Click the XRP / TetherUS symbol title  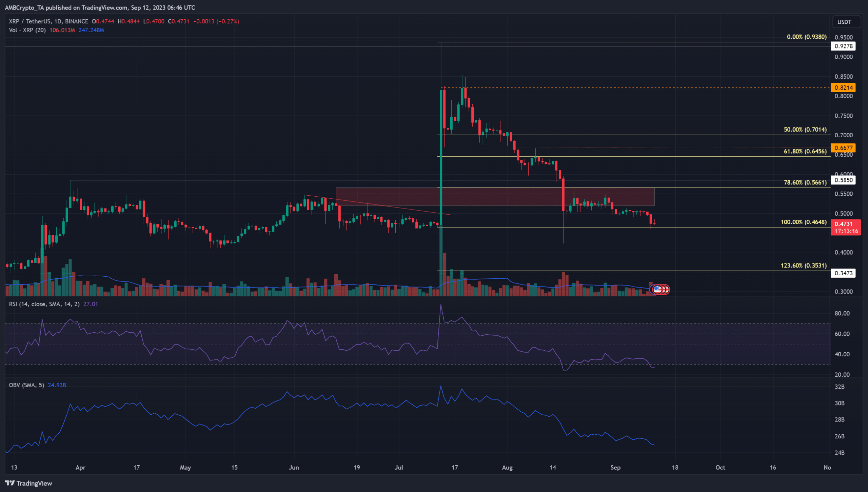click(48, 21)
